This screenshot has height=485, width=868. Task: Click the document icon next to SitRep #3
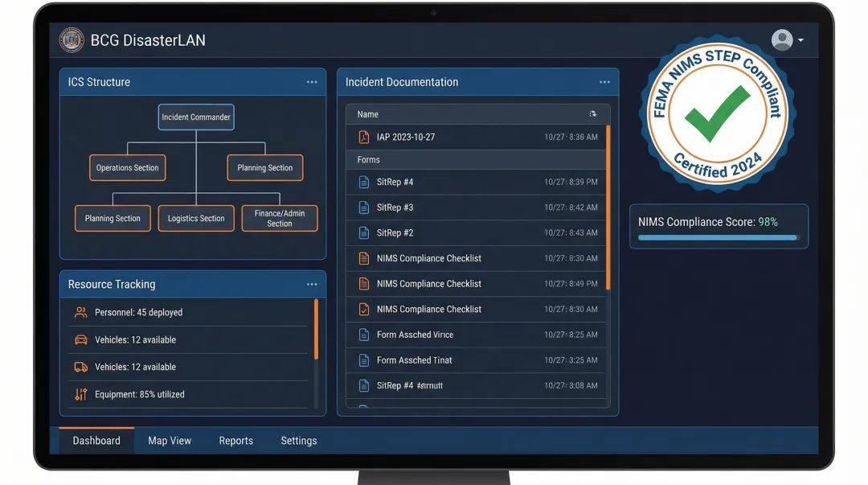[x=363, y=208]
